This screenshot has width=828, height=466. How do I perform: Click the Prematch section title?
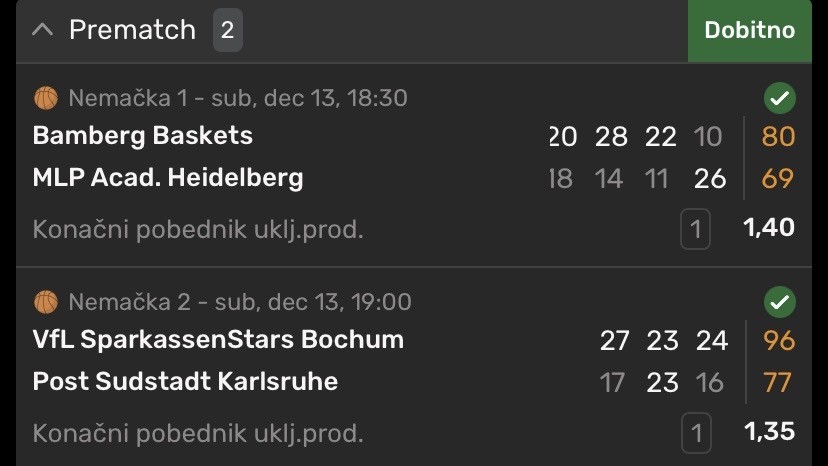point(132,30)
